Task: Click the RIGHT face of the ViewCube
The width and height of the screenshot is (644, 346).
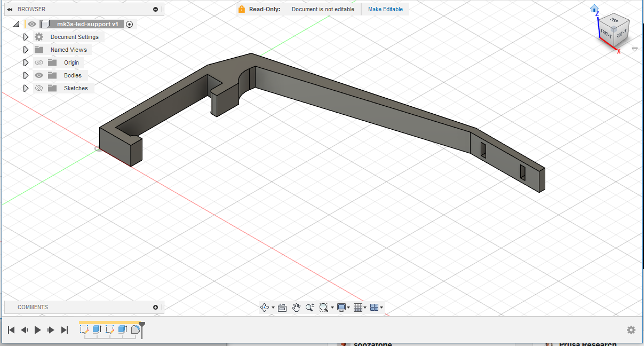Action: (x=622, y=34)
